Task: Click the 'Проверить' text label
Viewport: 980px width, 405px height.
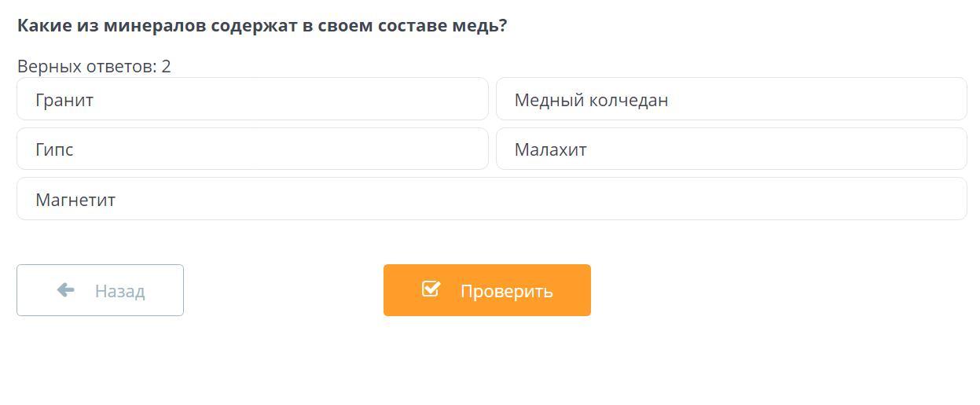Action: pyautogui.click(x=506, y=291)
